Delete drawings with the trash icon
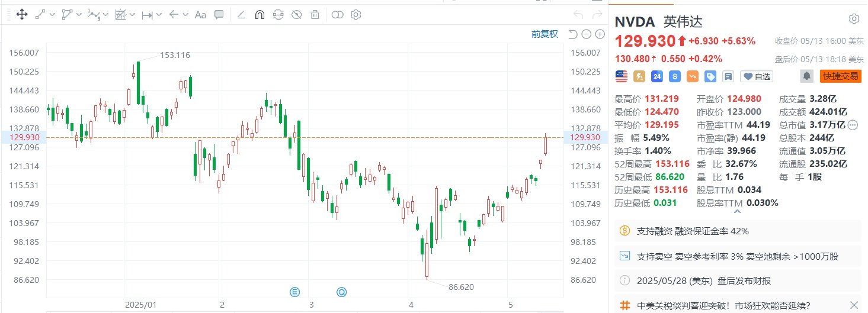The image size is (868, 313). tap(315, 14)
